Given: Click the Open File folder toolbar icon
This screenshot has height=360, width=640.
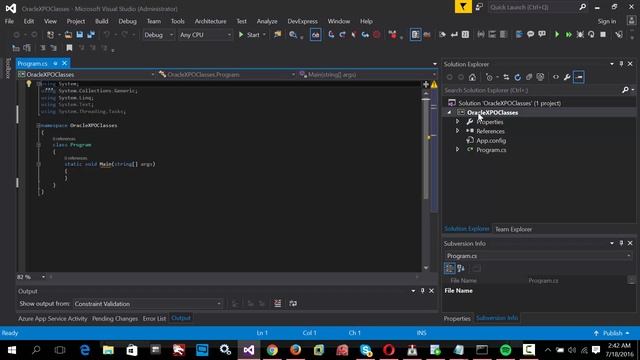Looking at the screenshot, I should [x=68, y=35].
